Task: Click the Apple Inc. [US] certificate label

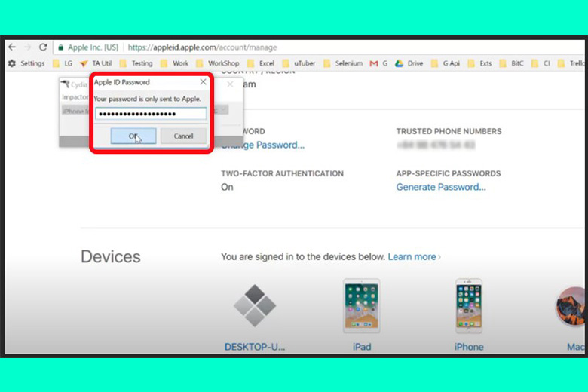Action: (93, 47)
